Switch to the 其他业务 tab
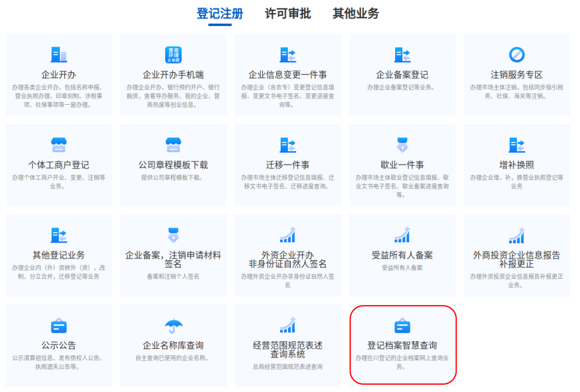Viewport: 580px width, 392px height. point(356,14)
